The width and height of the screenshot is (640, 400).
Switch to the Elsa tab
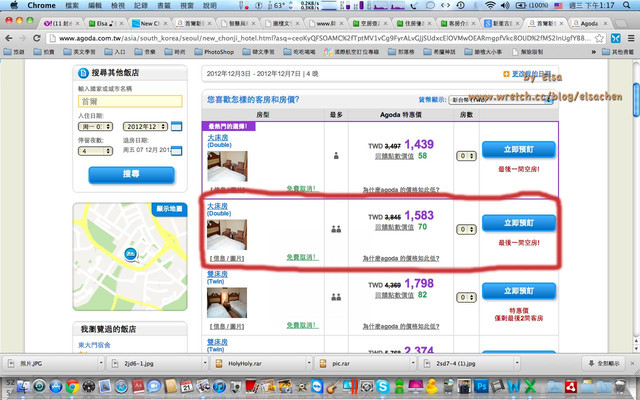[104, 23]
